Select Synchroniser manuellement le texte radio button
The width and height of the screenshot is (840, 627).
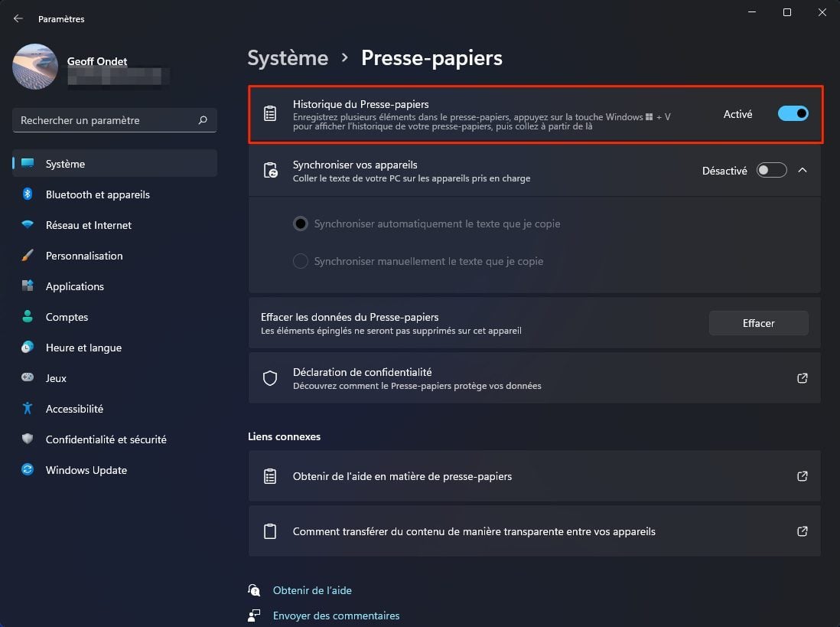tap(301, 261)
